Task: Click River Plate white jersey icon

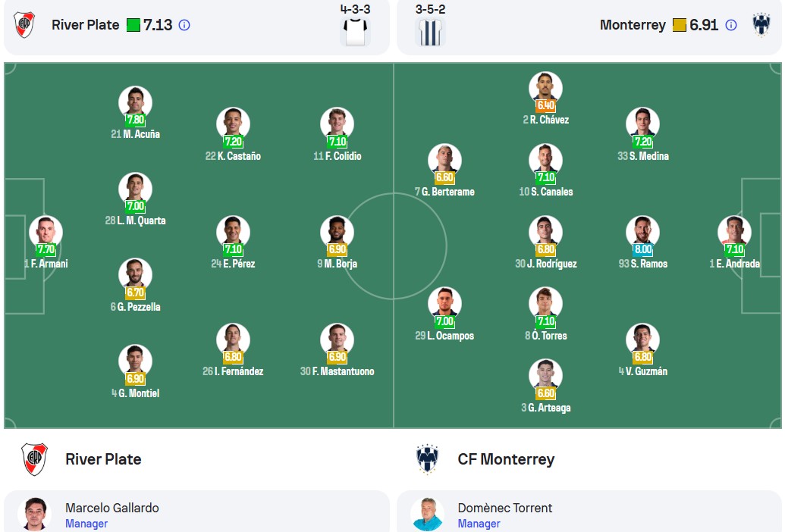Action: 356,32
